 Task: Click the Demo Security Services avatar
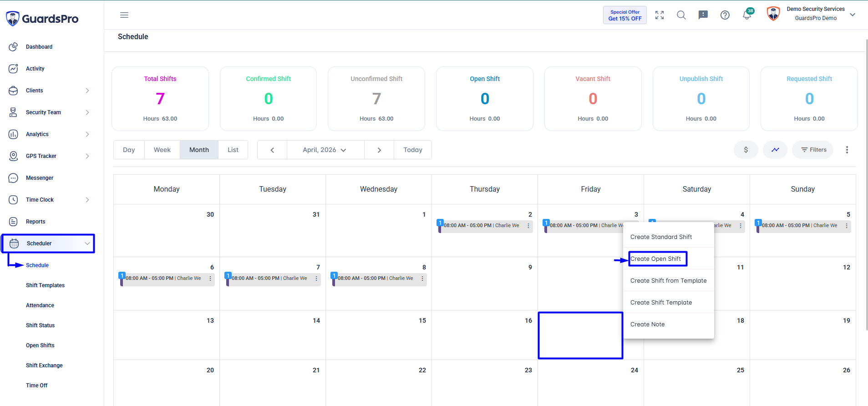pyautogui.click(x=773, y=14)
